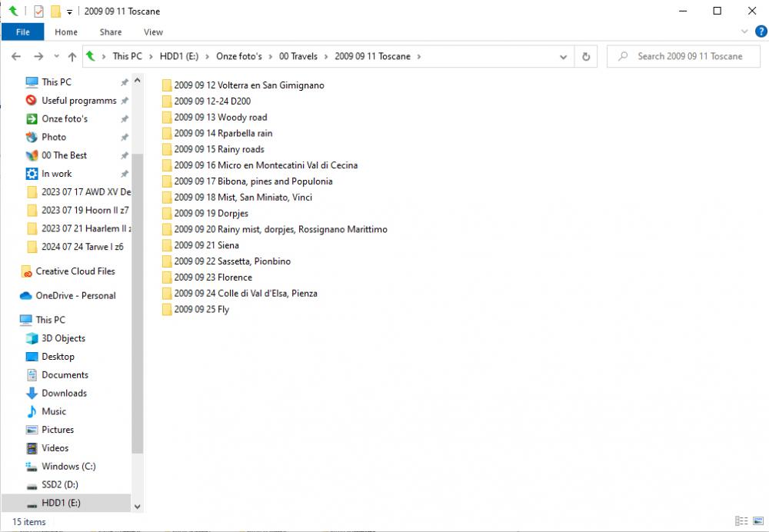Open Photo pinned shortcut
Screen dimensions: 769x532
tap(54, 138)
